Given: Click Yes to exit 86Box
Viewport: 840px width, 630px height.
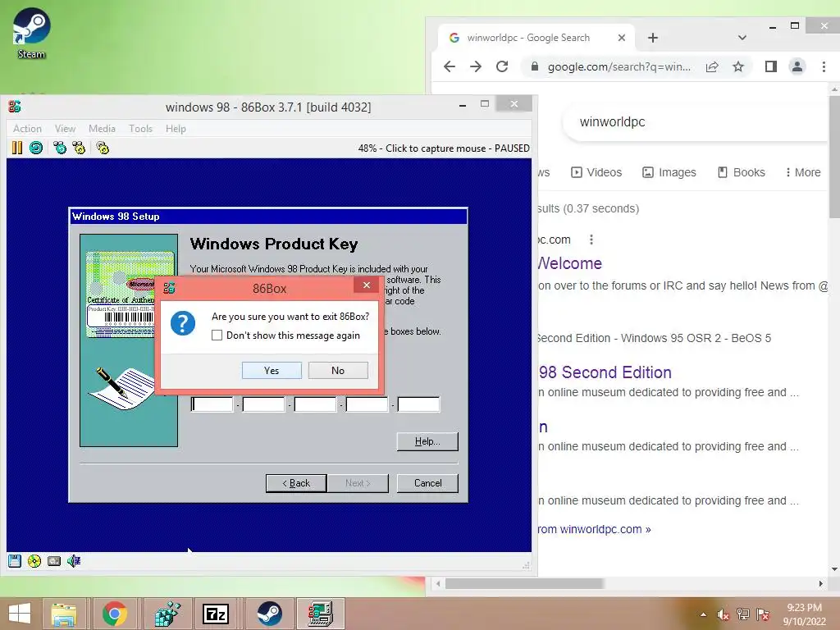Looking at the screenshot, I should [272, 370].
